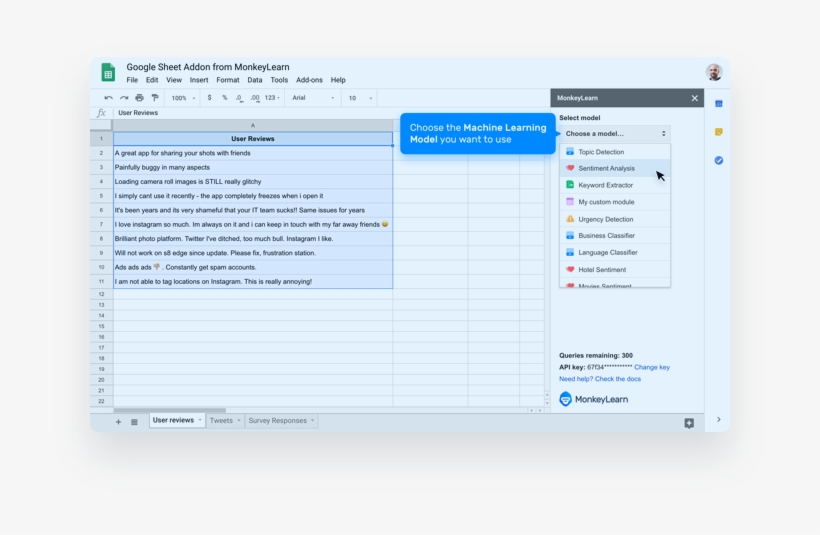Image resolution: width=820 pixels, height=535 pixels.
Task: Format as percent icon
Action: [x=224, y=98]
